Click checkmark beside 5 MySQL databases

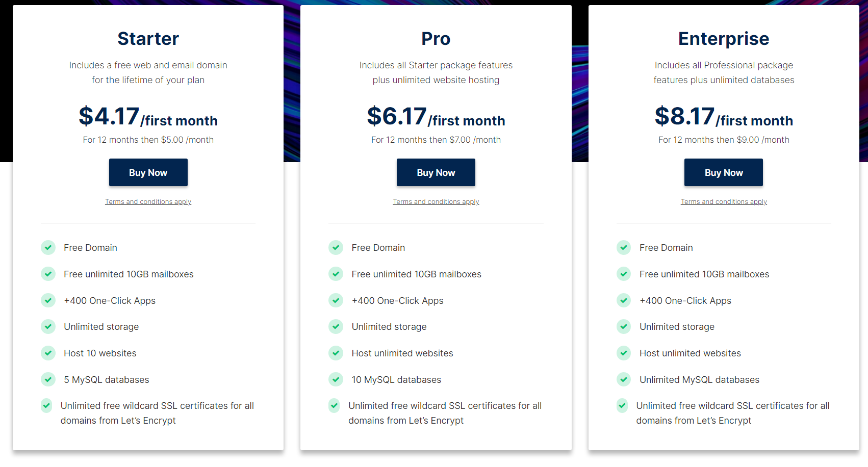[48, 379]
